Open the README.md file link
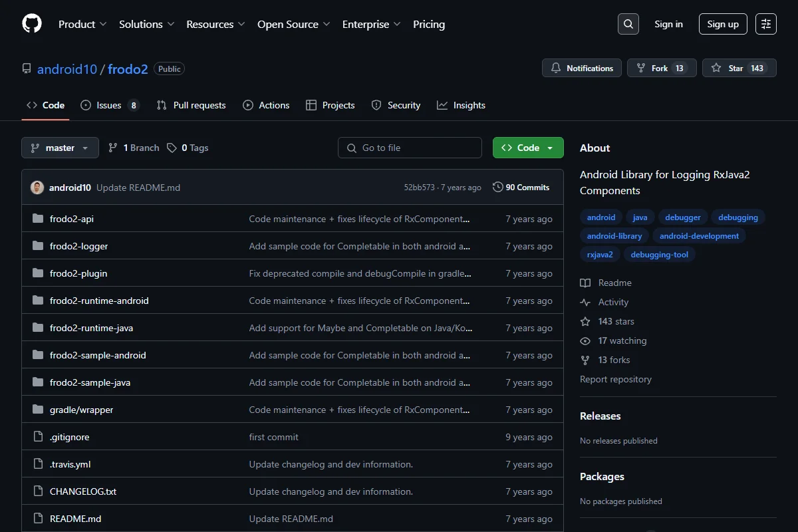The image size is (798, 532). [76, 519]
